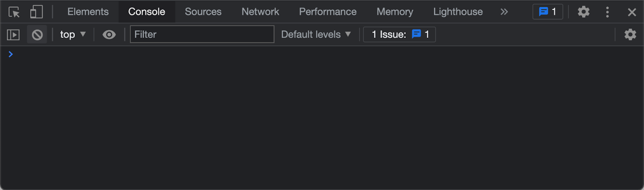The image size is (644, 190).
Task: Open the top JavaScript context dropdown
Action: [x=73, y=35]
